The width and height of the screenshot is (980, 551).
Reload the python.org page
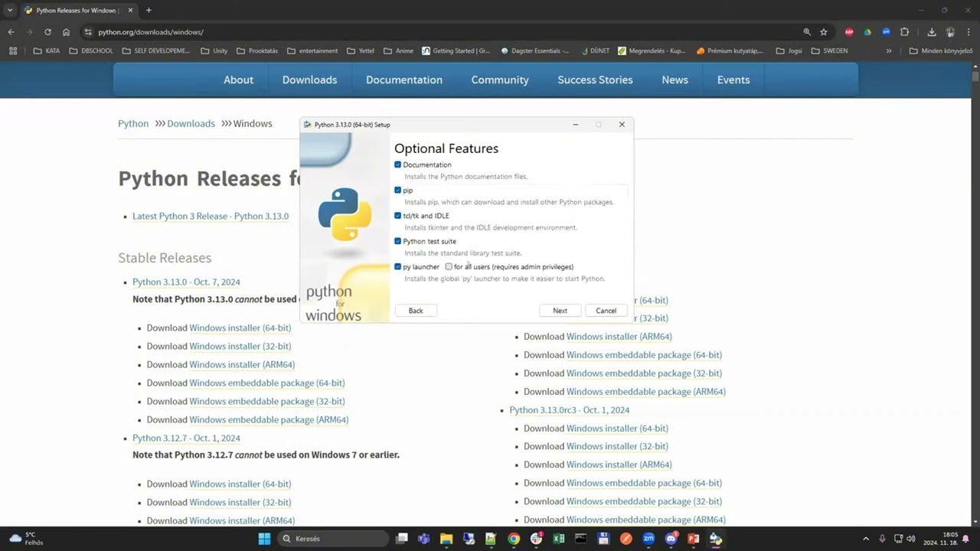[x=47, y=32]
